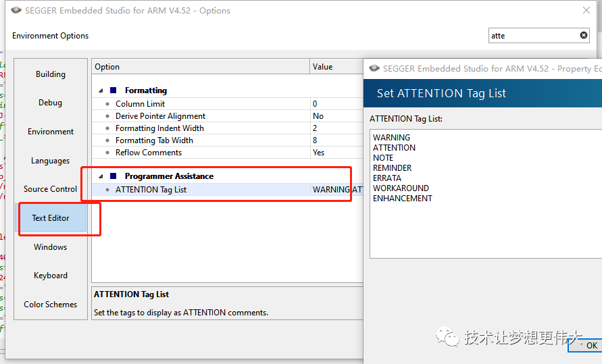
Task: Click the ATTENTION line in tag list
Action: 394,148
